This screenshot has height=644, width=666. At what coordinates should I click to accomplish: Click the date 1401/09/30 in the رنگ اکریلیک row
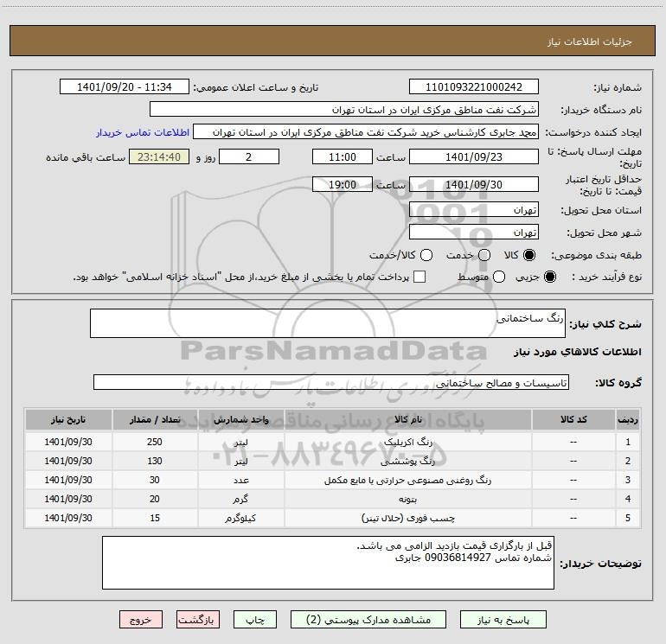tap(68, 442)
